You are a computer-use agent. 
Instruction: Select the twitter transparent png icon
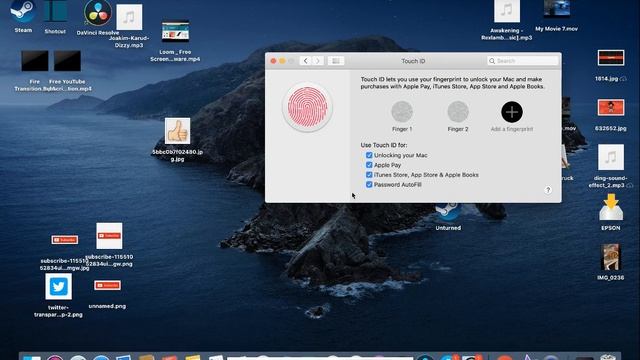(58, 287)
